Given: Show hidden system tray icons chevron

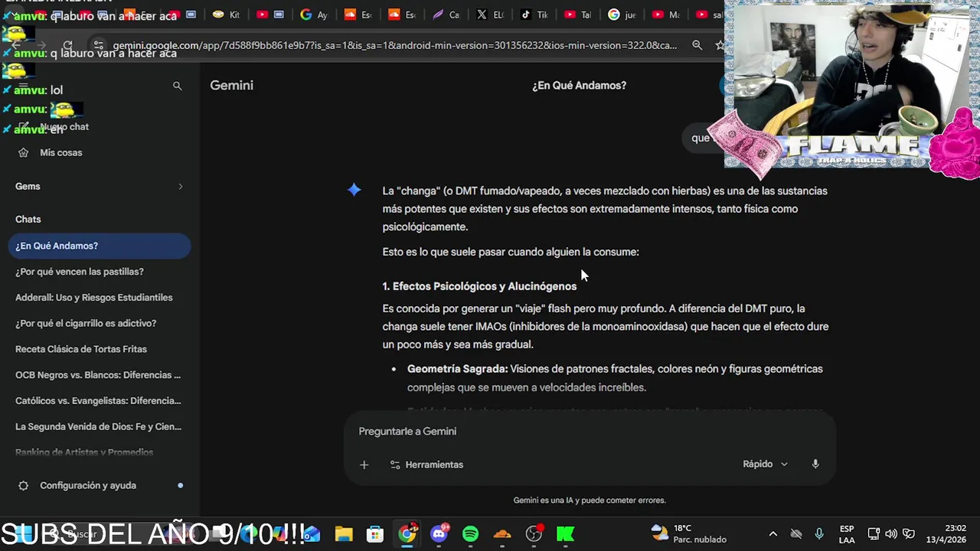Looking at the screenshot, I should pyautogui.click(x=773, y=534).
